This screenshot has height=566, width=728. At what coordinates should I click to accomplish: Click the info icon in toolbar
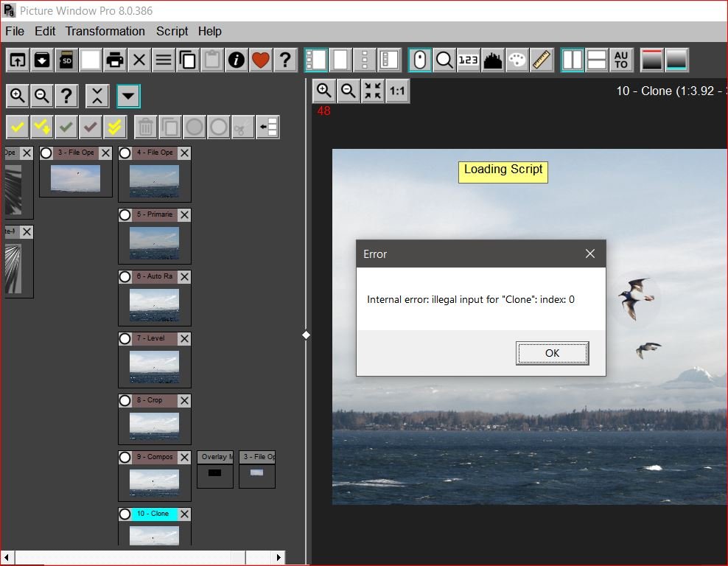tap(237, 60)
